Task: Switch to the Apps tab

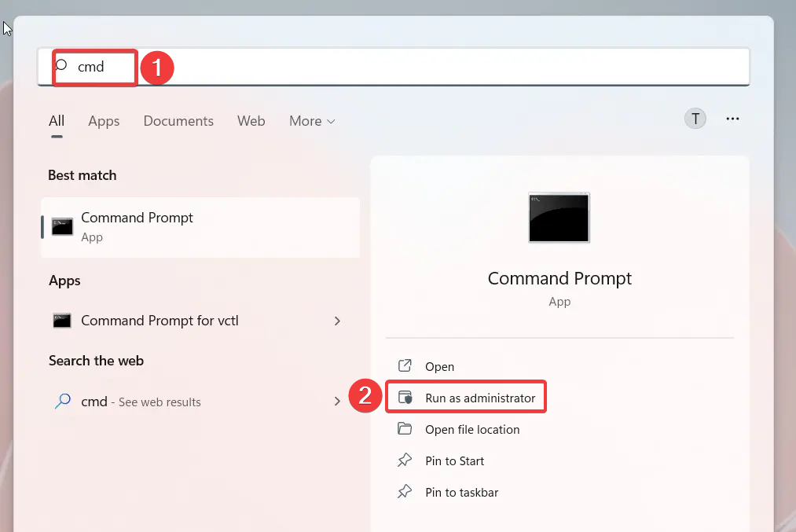Action: click(103, 120)
